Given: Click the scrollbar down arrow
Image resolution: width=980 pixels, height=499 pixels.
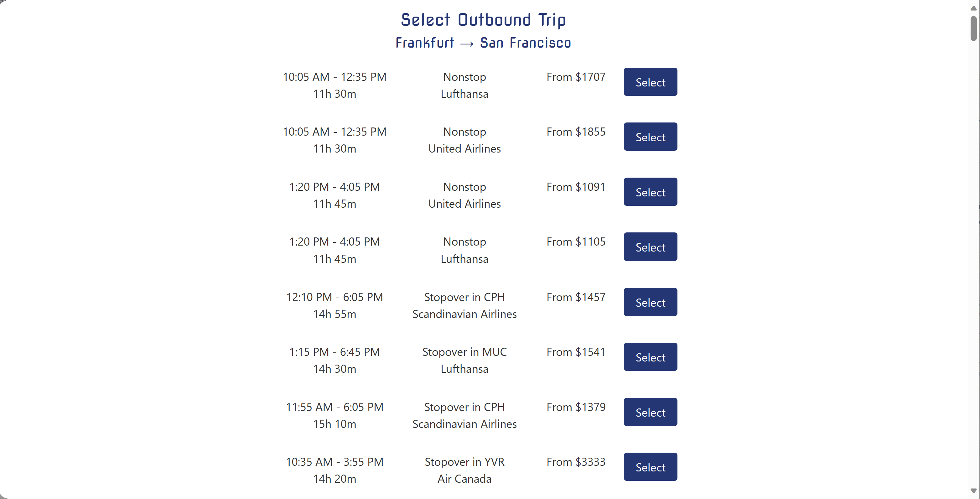Looking at the screenshot, I should [x=973, y=491].
